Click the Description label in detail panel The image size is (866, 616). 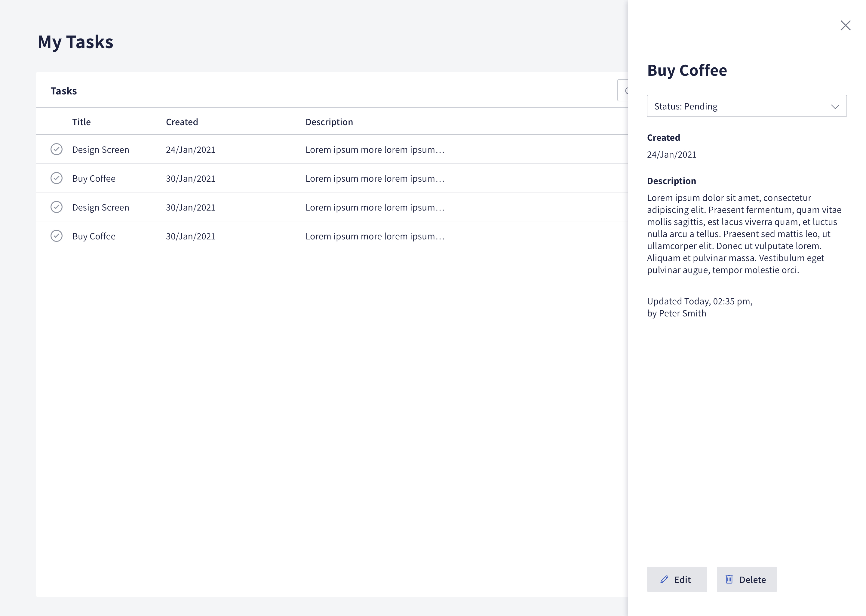click(671, 181)
